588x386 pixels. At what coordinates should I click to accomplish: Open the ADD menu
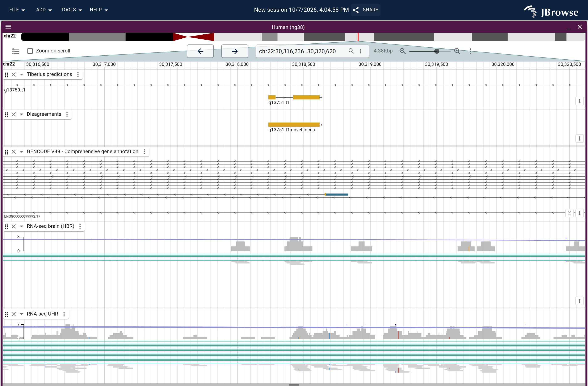[x=44, y=10]
